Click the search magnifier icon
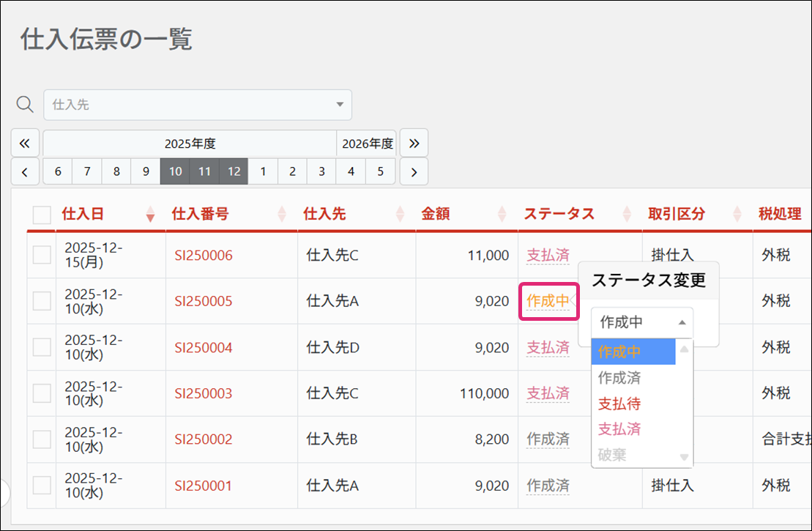812x531 pixels. (25, 105)
